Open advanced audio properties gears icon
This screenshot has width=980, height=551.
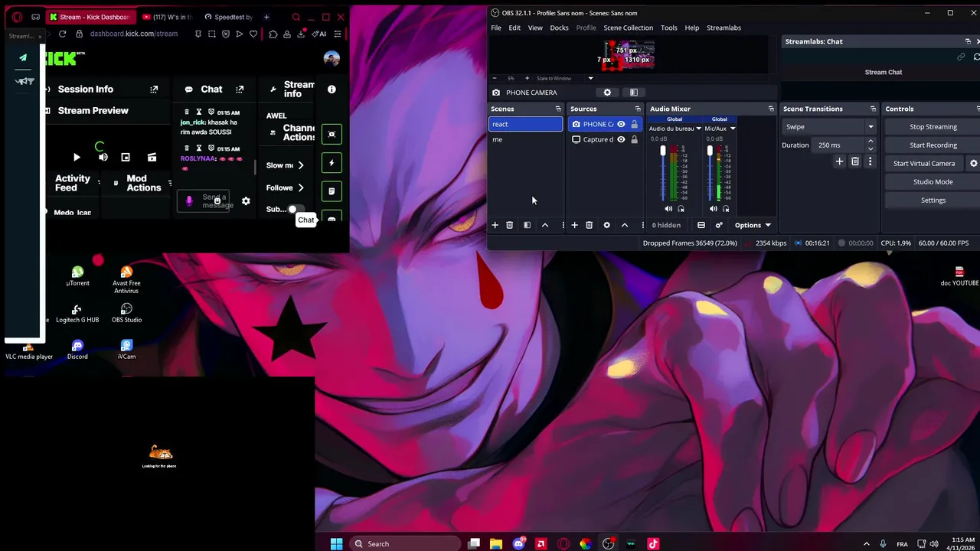pyautogui.click(x=719, y=225)
